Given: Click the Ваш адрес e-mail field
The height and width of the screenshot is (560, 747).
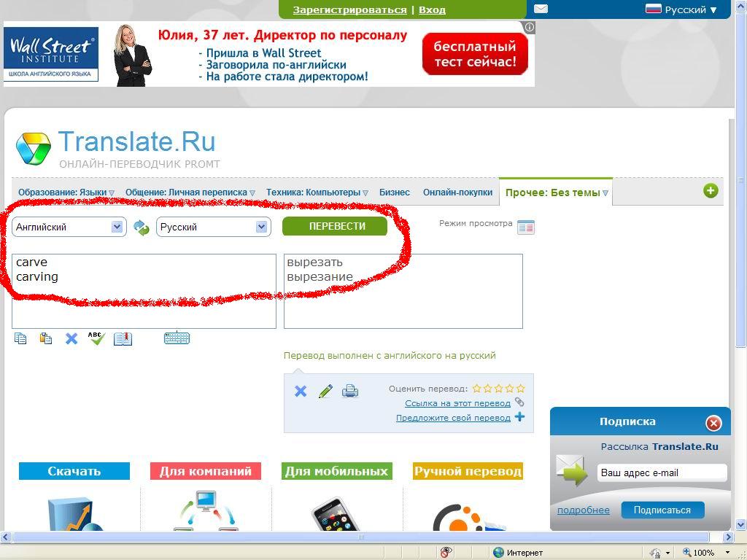Looking at the screenshot, I should 662,472.
